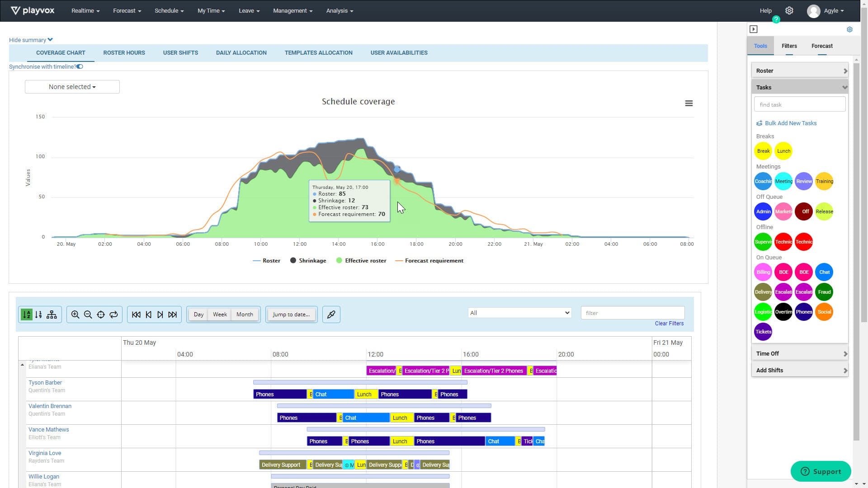
Task: Open the Analysis menu
Action: [x=339, y=10]
